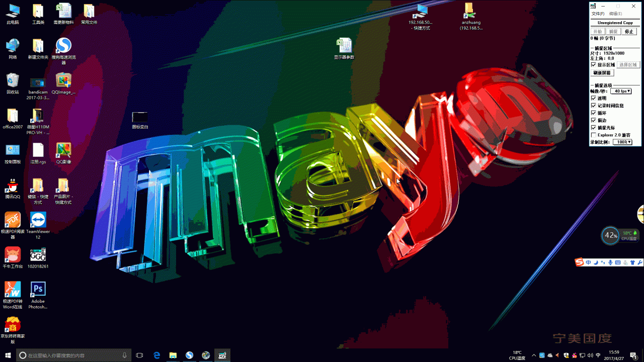Open the Sogou skin shirt icon

pos(632,262)
